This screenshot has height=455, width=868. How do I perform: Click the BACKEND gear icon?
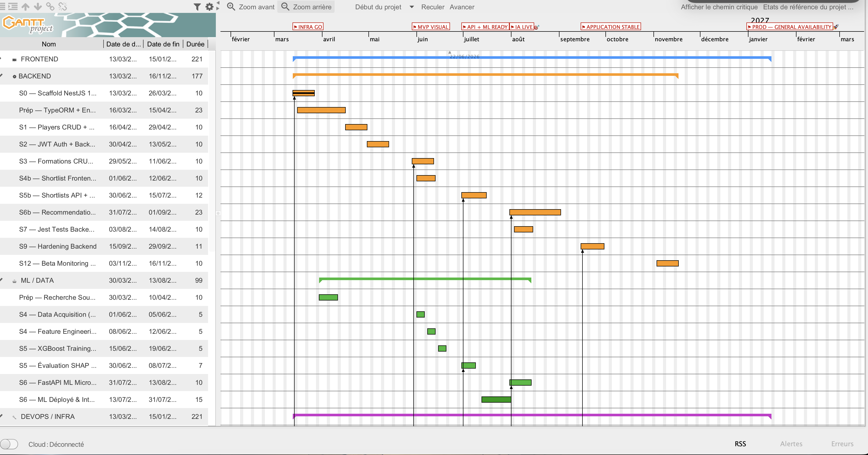pyautogui.click(x=14, y=77)
